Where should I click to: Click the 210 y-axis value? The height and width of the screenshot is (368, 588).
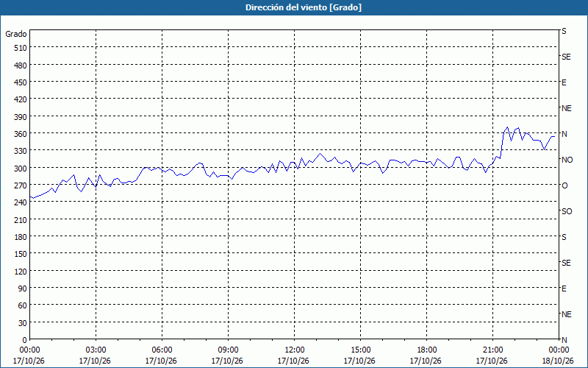pos(21,219)
